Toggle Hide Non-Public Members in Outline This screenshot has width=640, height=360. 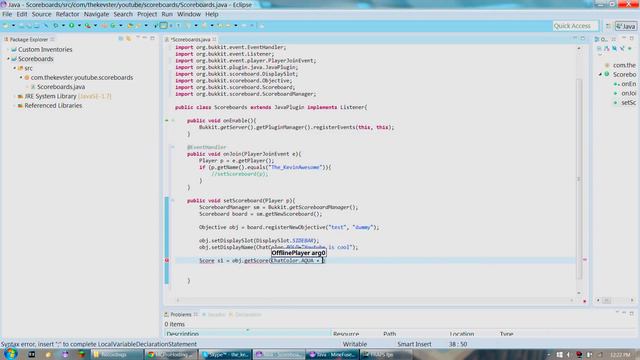point(622,48)
